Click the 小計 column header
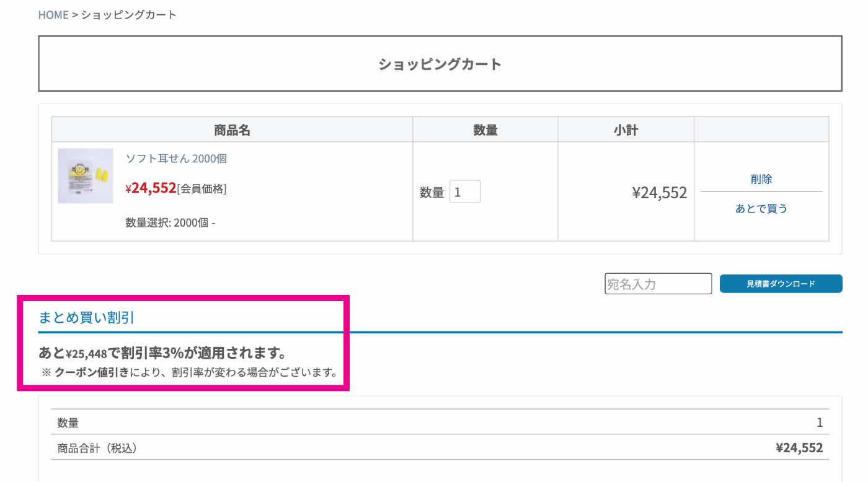 (x=626, y=130)
